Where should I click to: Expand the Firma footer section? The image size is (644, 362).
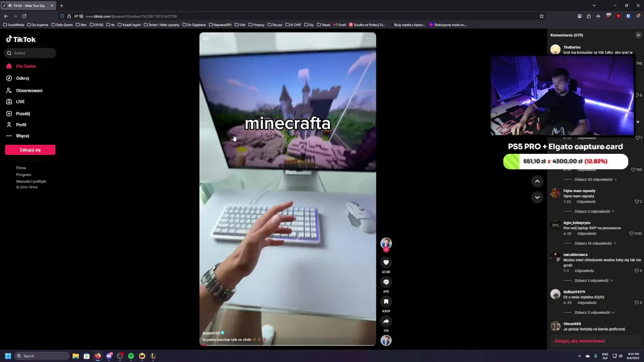click(x=21, y=168)
